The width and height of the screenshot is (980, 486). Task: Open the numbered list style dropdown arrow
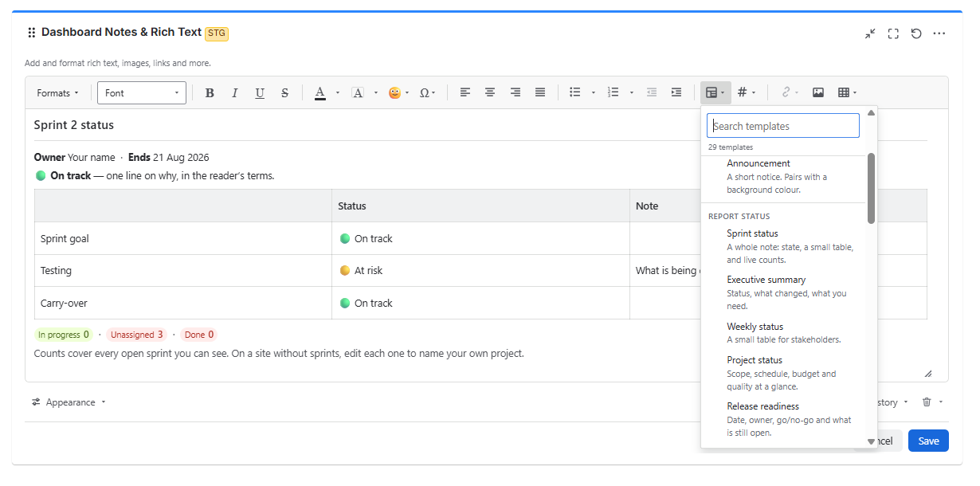(x=631, y=93)
